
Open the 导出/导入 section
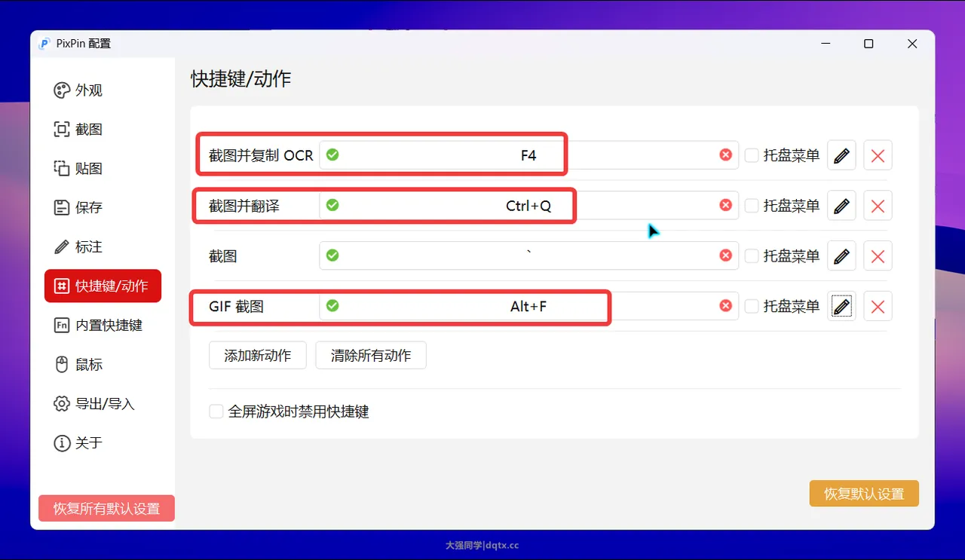coord(104,404)
